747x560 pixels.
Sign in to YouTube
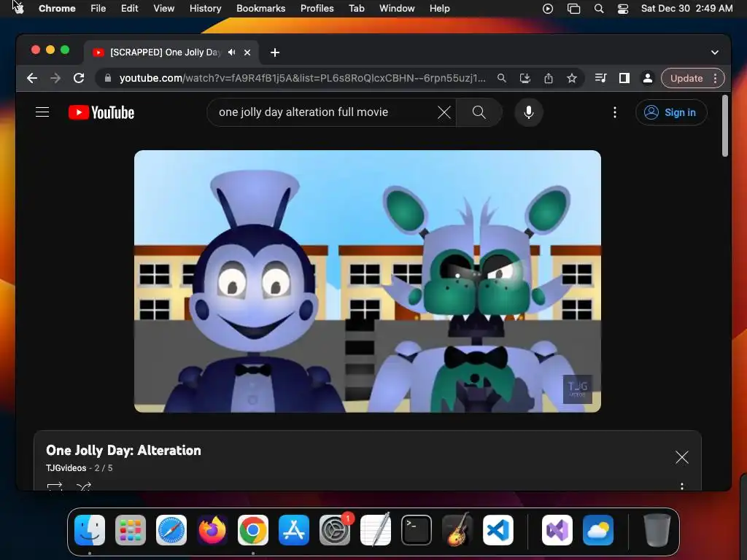click(671, 112)
